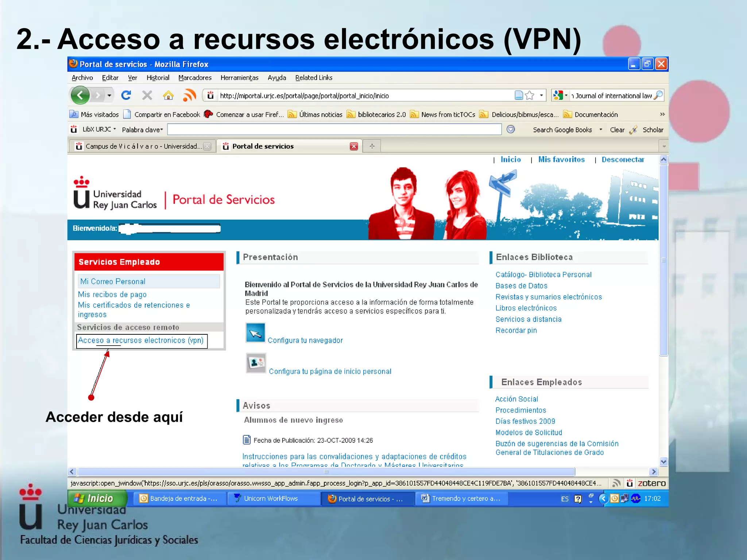Open Mi Correo Personal link
The height and width of the screenshot is (560, 747).
113,281
